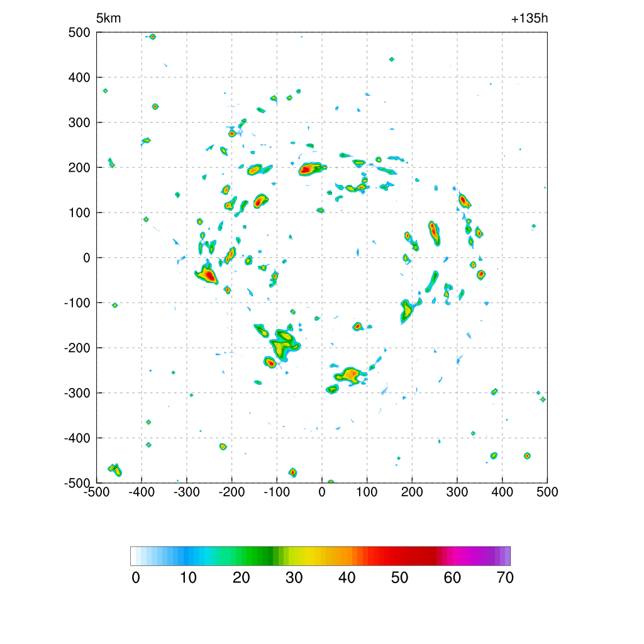Viewport: 644px width, 644px height.
Task: Select y-axis tick label "500"
Action: coord(79,33)
